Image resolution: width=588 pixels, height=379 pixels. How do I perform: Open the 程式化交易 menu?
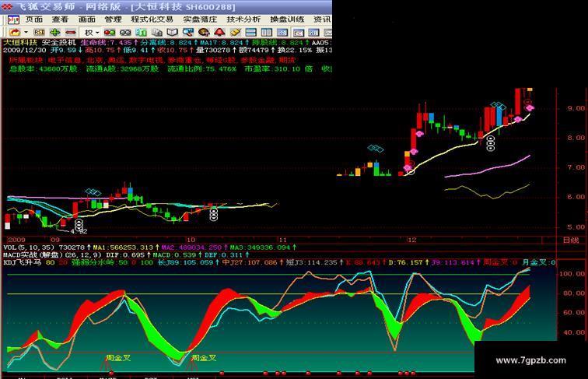pos(152,19)
